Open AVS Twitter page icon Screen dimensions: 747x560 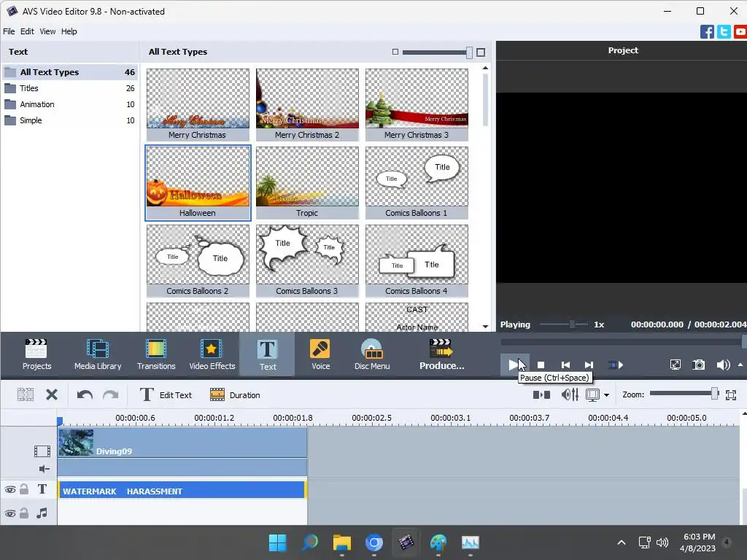click(724, 32)
